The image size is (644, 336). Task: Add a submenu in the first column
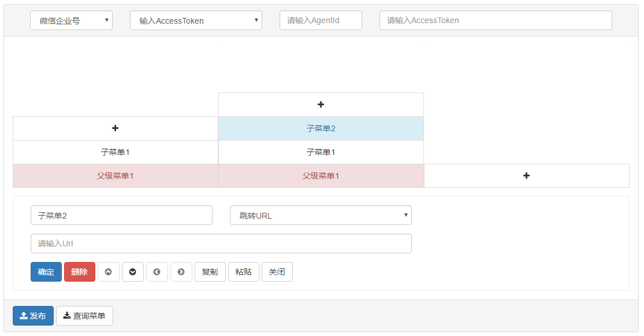pyautogui.click(x=116, y=128)
